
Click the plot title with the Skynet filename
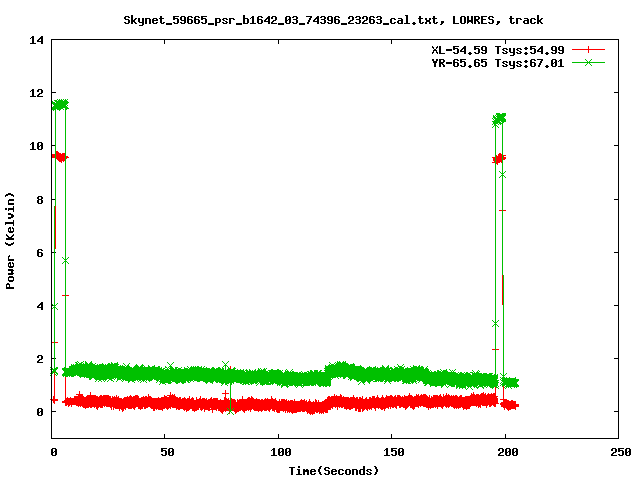[333, 20]
